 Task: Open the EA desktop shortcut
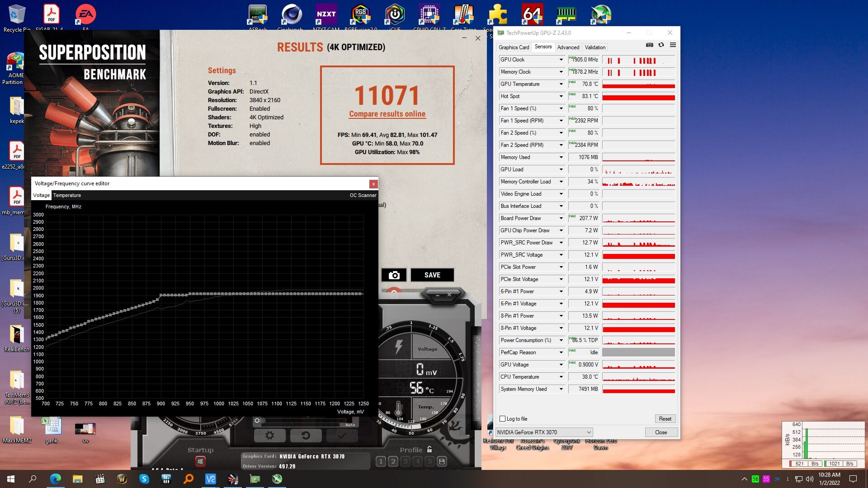[85, 17]
